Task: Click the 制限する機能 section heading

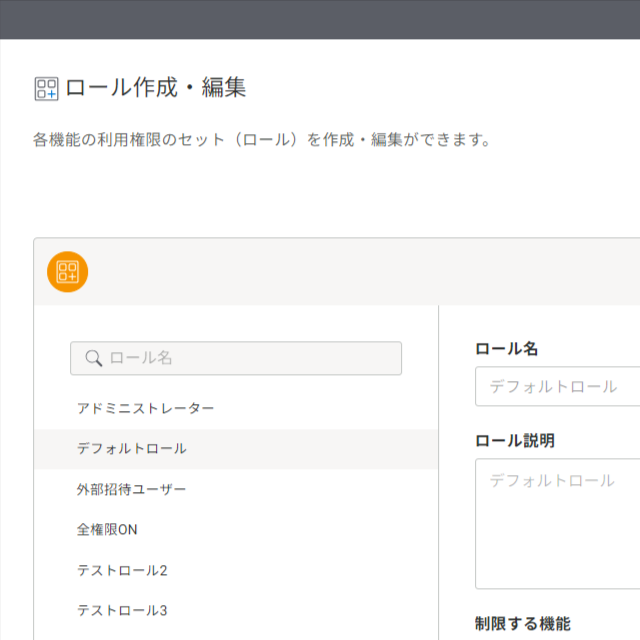Action: (x=522, y=624)
